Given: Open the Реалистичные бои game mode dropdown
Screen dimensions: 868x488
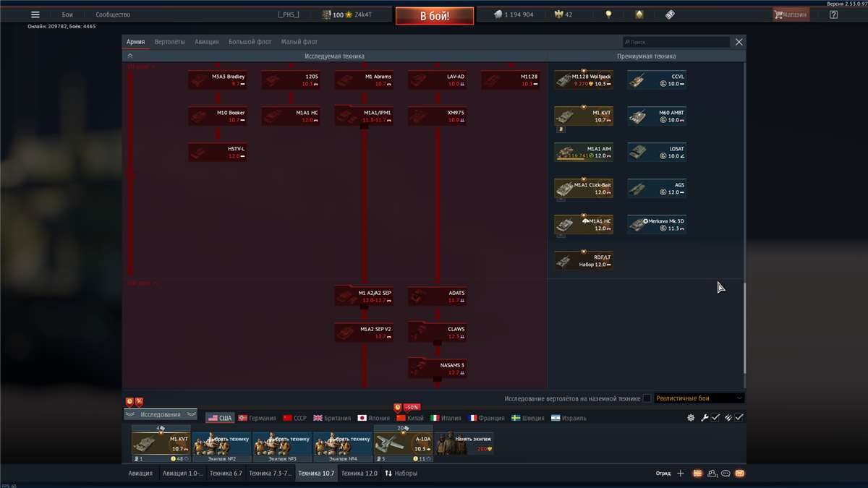Looking at the screenshot, I should point(699,398).
